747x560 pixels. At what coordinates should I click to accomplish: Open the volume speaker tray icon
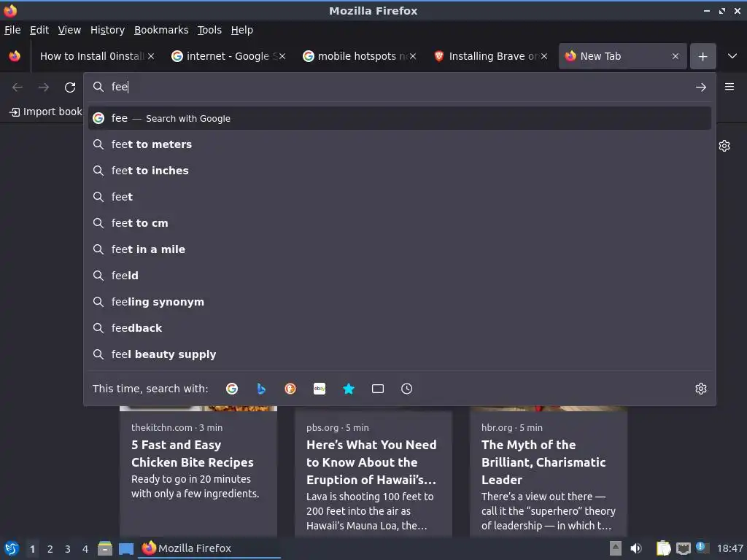[636, 548]
